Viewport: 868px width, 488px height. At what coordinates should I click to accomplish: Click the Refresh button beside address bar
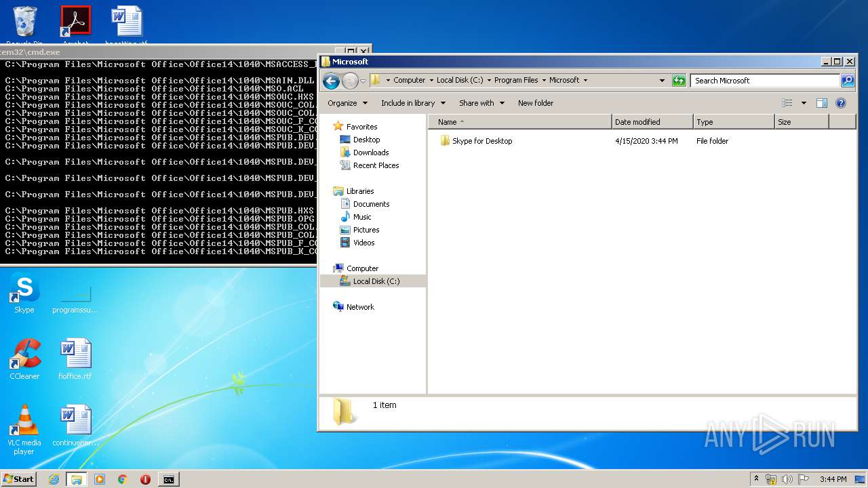coord(679,81)
